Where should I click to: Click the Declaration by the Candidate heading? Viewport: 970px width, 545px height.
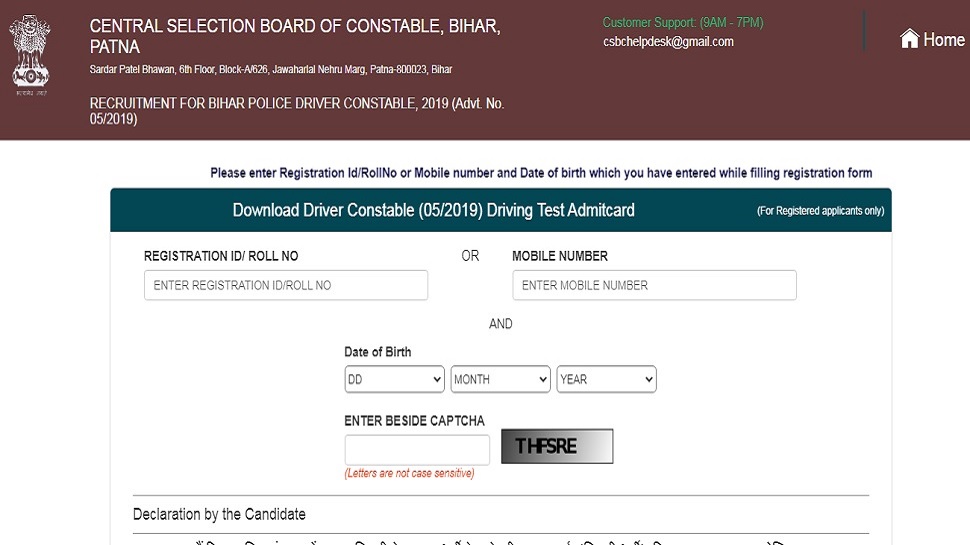(x=219, y=514)
